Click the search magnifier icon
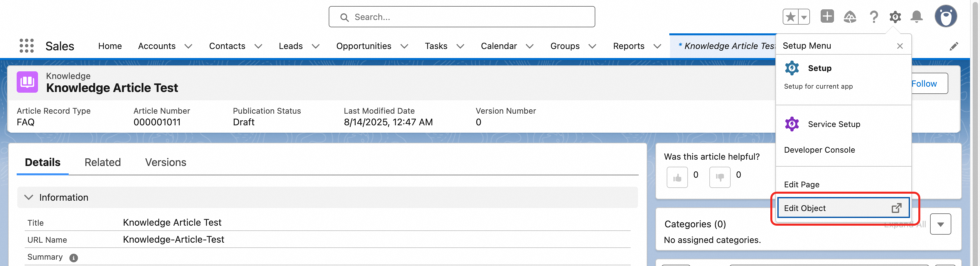 (x=344, y=17)
